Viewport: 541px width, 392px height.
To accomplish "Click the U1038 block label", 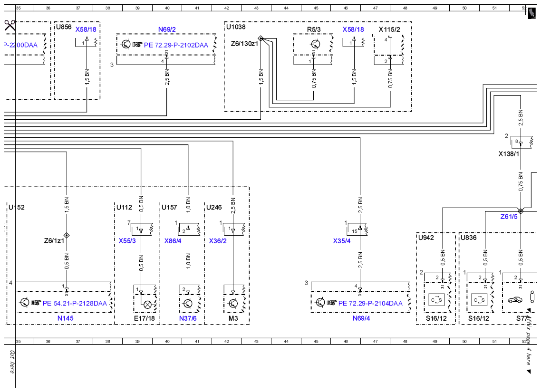I will coord(236,27).
